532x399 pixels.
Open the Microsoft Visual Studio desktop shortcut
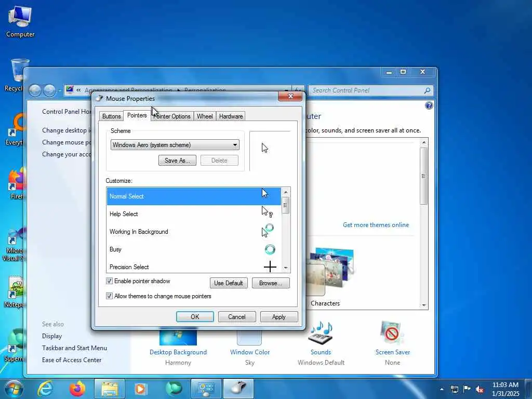(x=14, y=244)
